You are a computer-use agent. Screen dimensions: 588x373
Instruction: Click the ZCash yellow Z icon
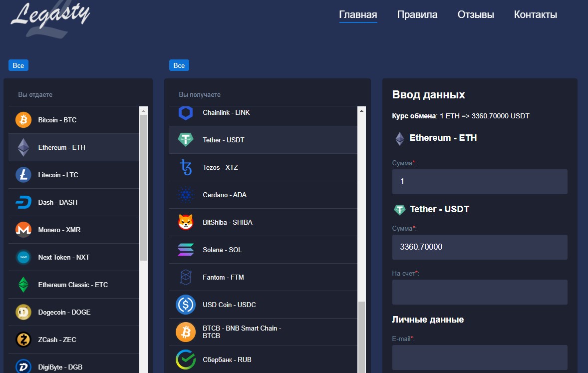[23, 340]
